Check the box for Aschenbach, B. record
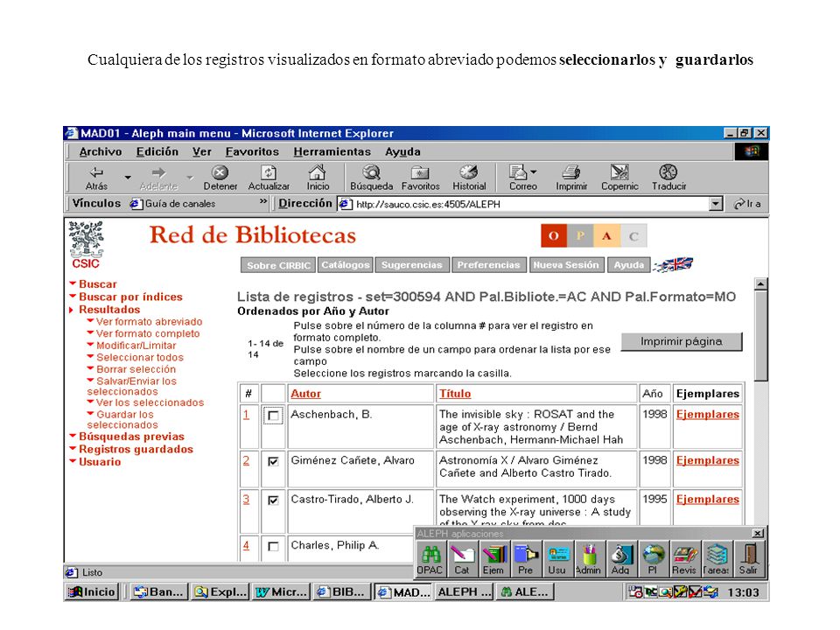 point(273,415)
